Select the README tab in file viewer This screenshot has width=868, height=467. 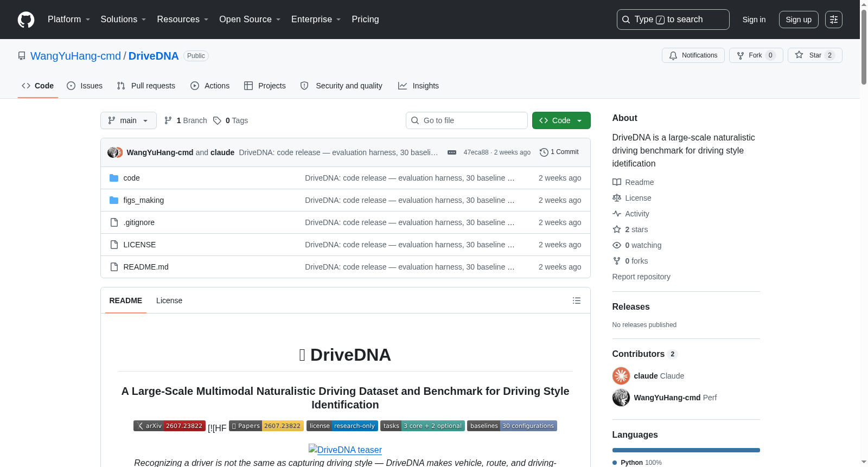point(126,300)
